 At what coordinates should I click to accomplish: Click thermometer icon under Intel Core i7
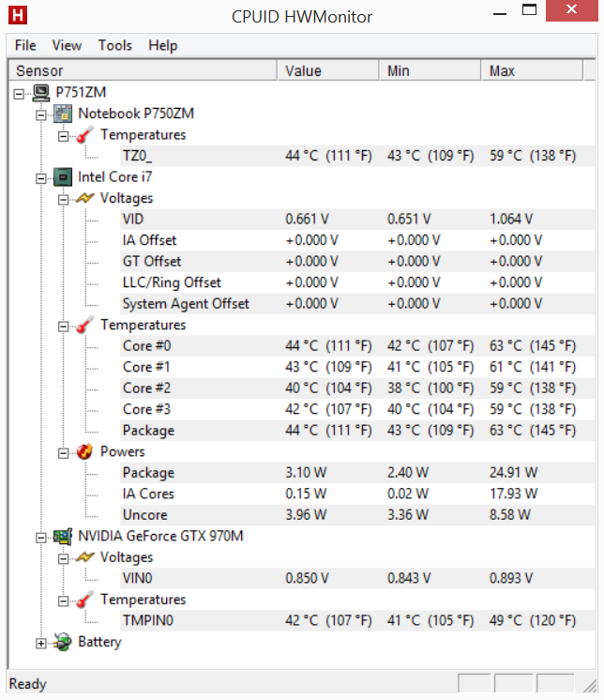point(84,325)
